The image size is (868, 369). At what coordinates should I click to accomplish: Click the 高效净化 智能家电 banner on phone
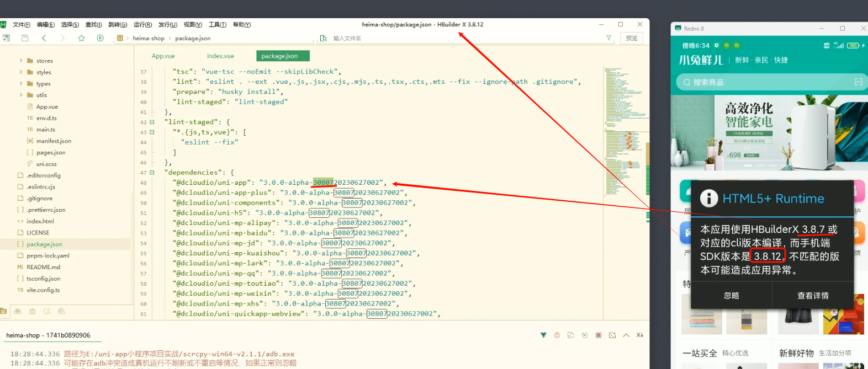(x=769, y=132)
